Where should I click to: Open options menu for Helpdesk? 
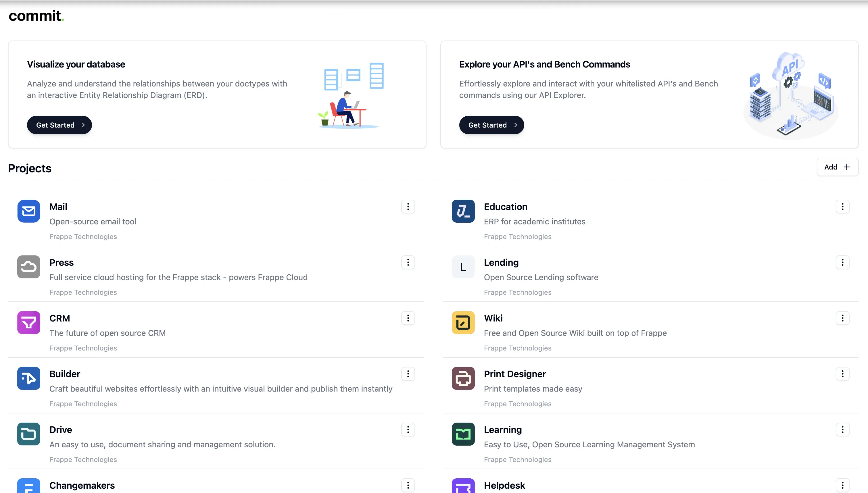[x=842, y=485]
